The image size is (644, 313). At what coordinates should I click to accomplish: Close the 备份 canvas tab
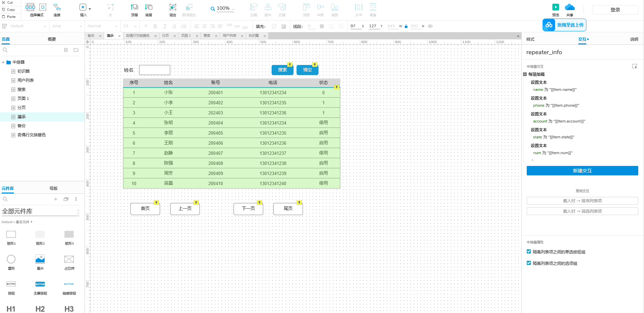pyautogui.click(x=100, y=36)
